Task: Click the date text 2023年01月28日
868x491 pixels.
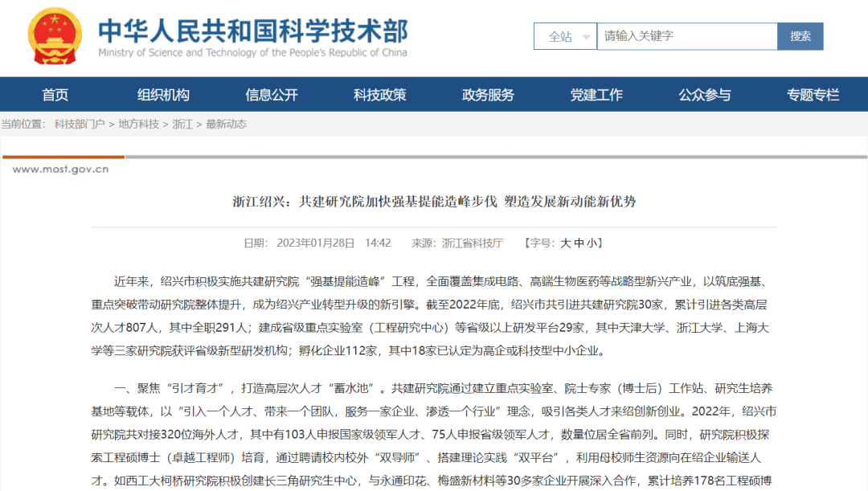Action: point(316,243)
